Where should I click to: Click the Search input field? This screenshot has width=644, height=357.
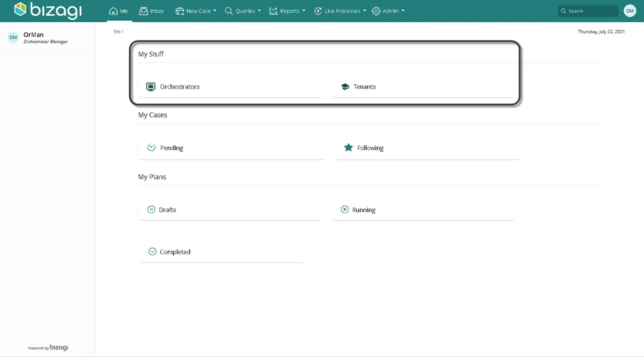click(588, 11)
